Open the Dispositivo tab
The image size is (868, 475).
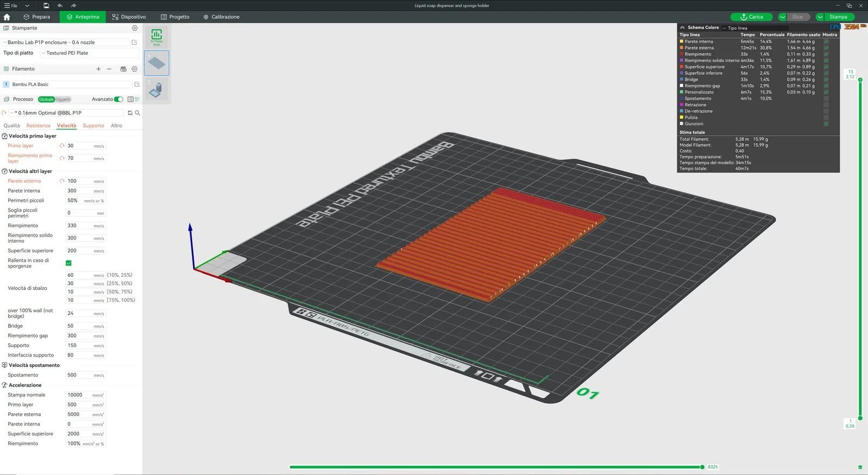pos(129,17)
